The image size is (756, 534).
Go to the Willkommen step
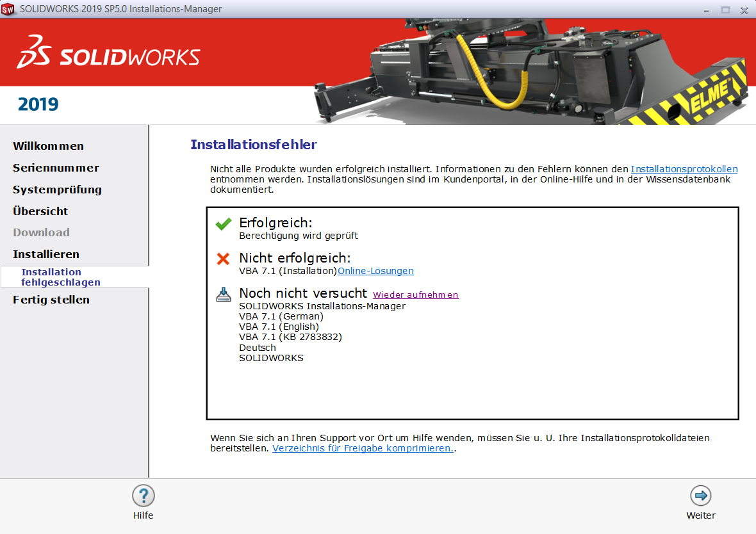(x=48, y=146)
